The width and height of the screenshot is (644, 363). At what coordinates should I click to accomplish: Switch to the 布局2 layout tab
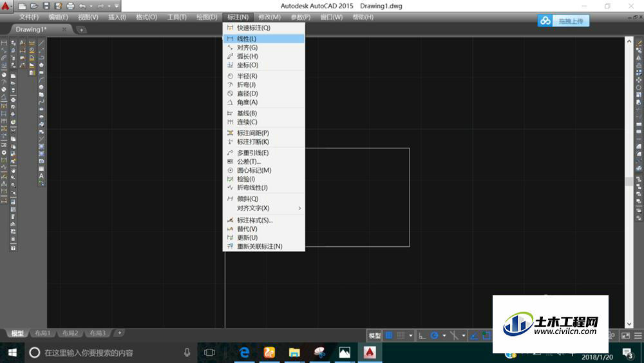[x=70, y=333]
